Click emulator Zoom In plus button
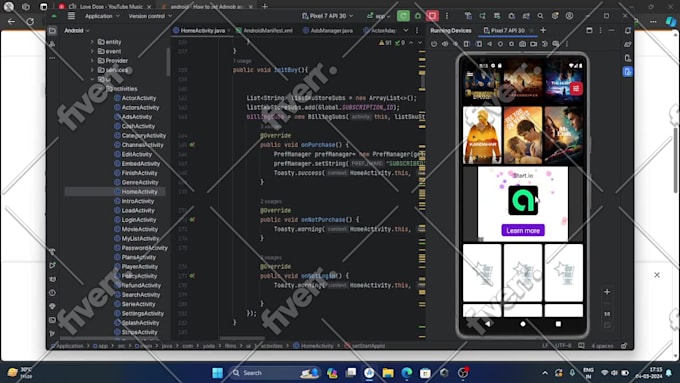Viewport: 680px width, 383px height. (607, 292)
